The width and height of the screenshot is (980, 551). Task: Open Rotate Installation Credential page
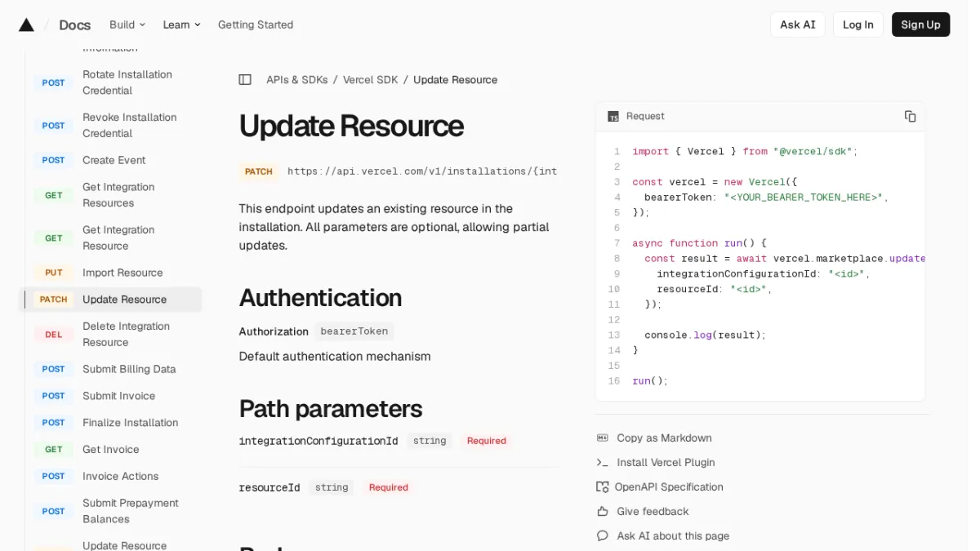pyautogui.click(x=127, y=82)
